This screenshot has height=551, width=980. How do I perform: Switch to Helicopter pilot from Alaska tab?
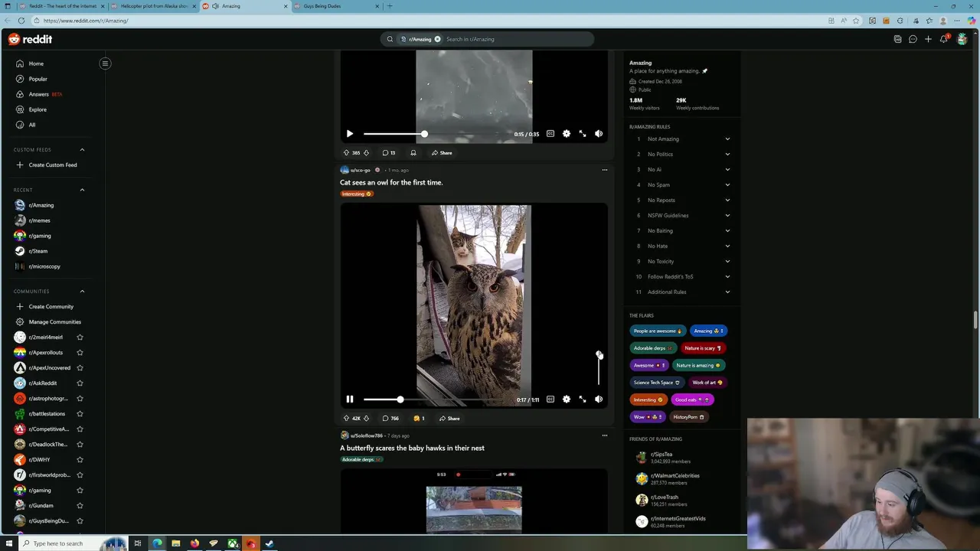tap(153, 6)
